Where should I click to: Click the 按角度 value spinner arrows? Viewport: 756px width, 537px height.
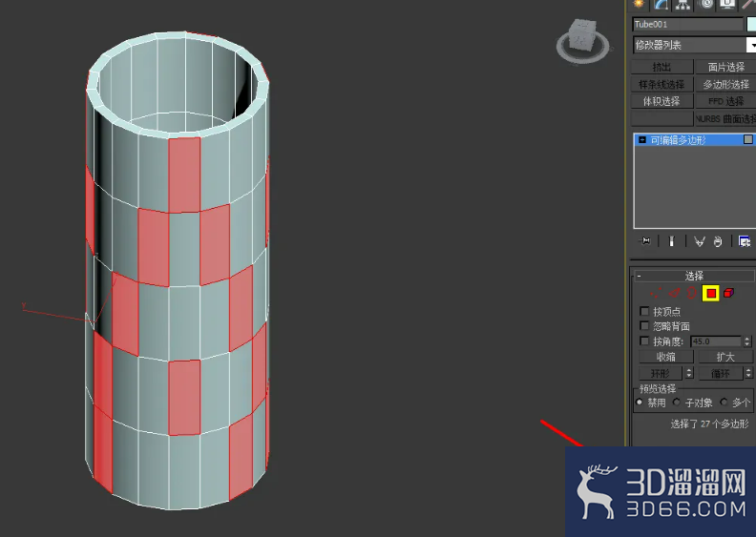tap(746, 341)
